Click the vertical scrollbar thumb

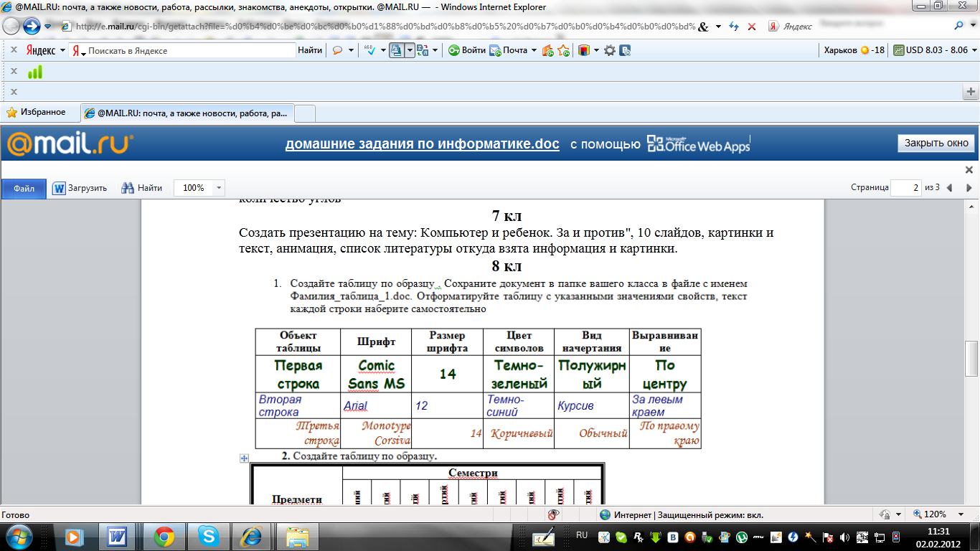[973, 357]
